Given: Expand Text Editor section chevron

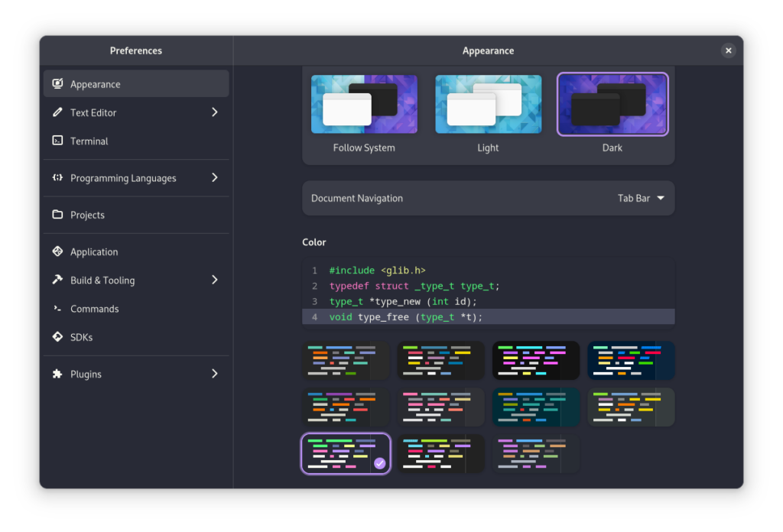Looking at the screenshot, I should pos(215,112).
